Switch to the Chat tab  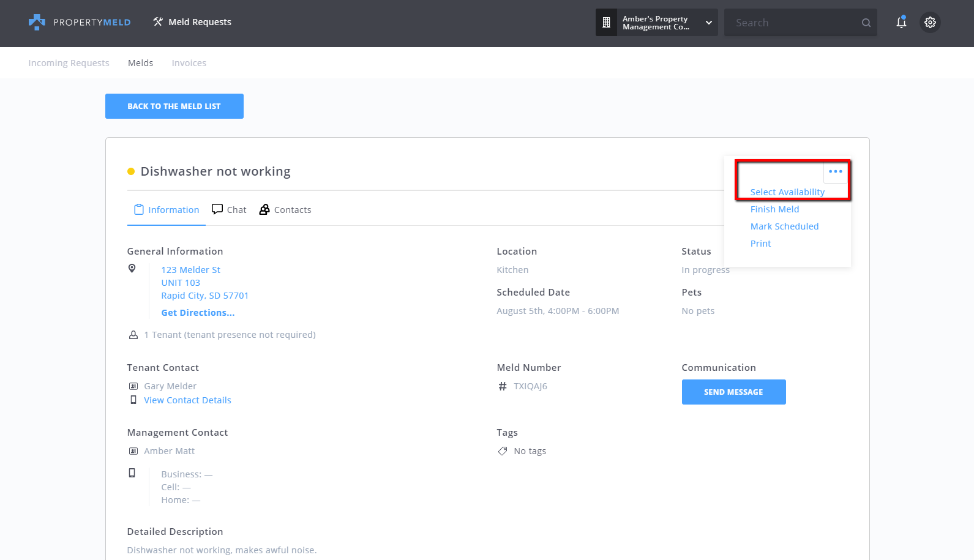tap(229, 210)
